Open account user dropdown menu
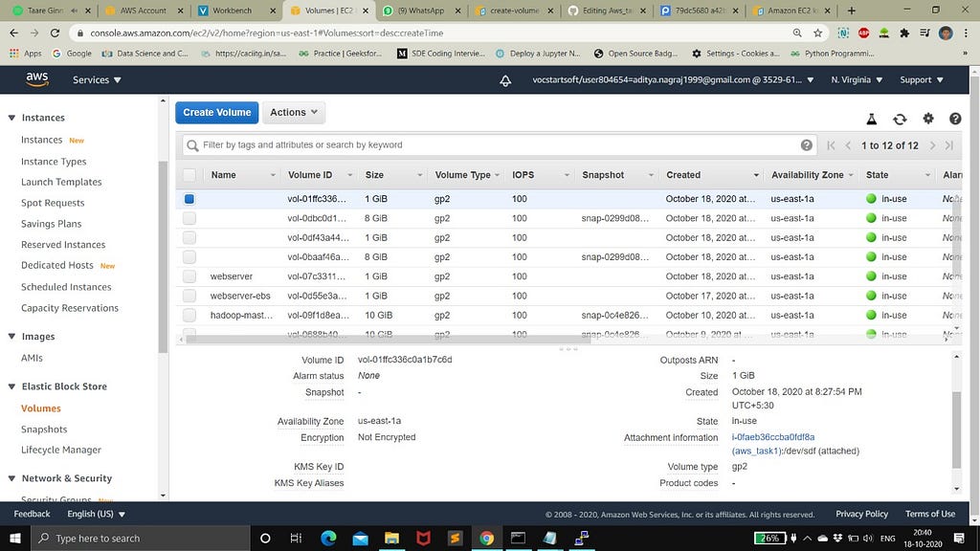 [x=673, y=80]
